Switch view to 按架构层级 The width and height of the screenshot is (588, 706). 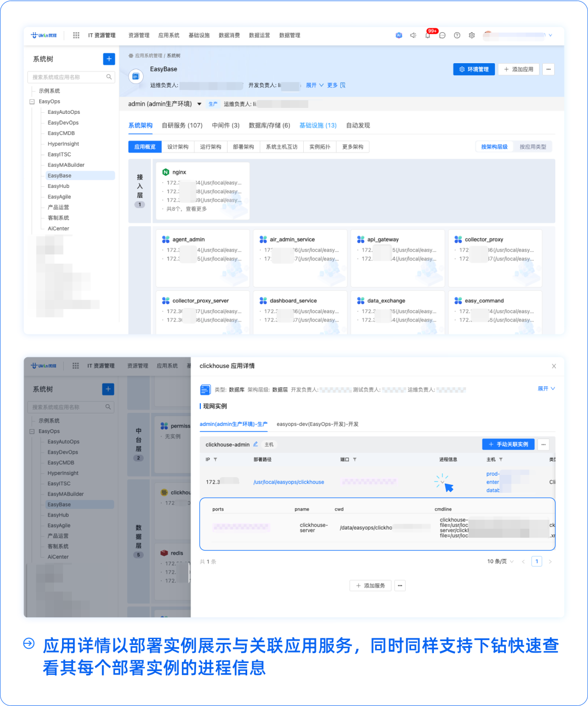494,147
